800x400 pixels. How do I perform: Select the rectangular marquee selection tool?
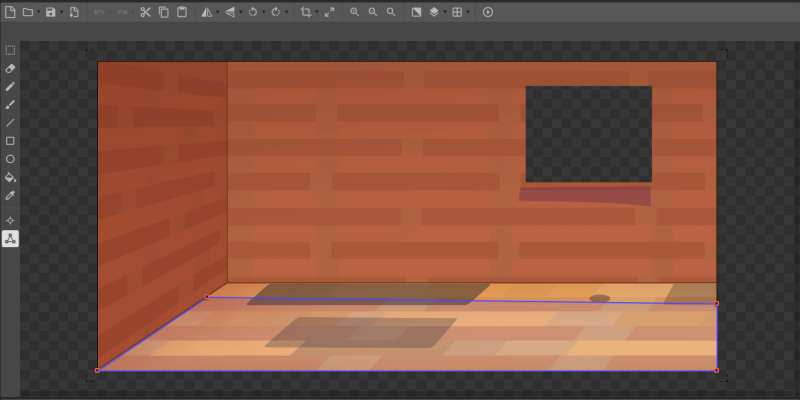click(10, 50)
